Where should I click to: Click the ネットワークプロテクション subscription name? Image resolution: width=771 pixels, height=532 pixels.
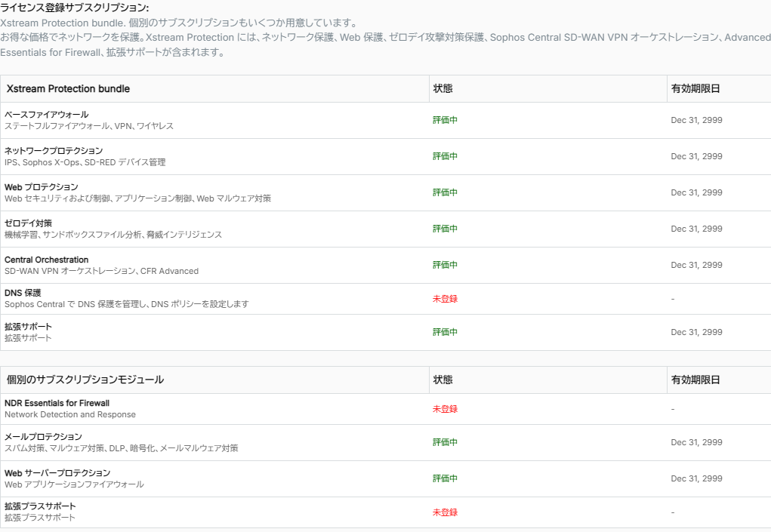54,151
